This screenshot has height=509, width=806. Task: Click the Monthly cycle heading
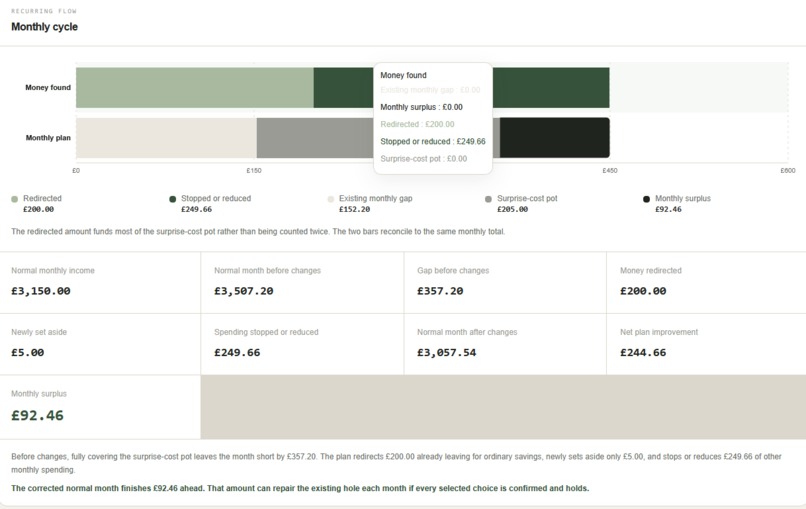click(x=44, y=27)
